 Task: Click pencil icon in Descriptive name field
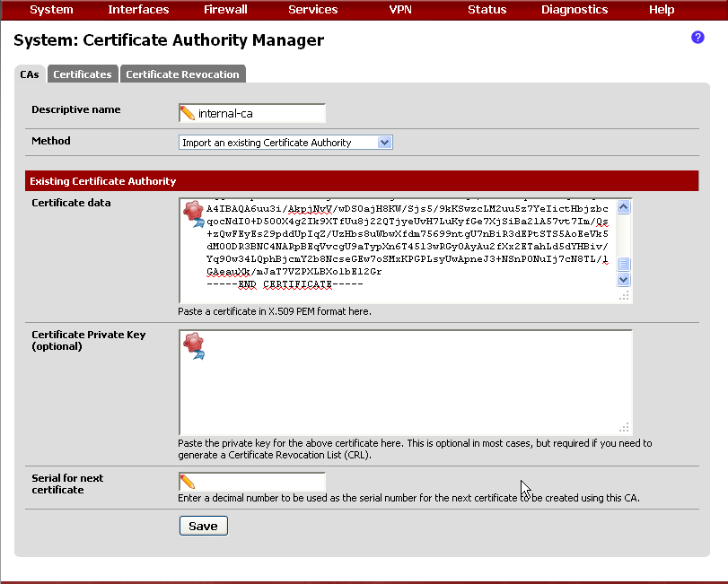point(188,113)
